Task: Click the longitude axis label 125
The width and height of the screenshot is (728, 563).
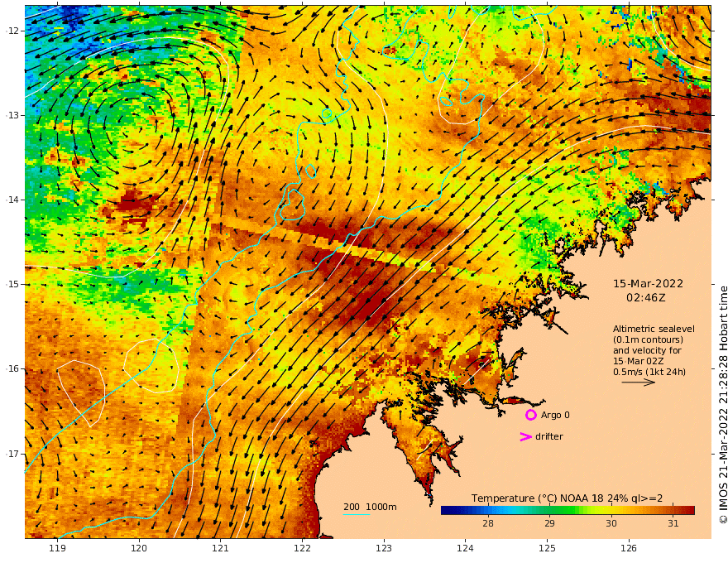Action: pyautogui.click(x=547, y=549)
